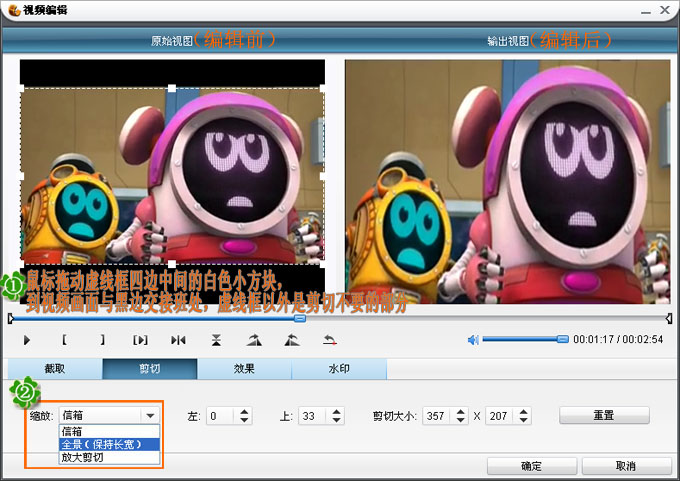Click the 左 value input field
This screenshot has height=481, width=680.
[x=220, y=416]
